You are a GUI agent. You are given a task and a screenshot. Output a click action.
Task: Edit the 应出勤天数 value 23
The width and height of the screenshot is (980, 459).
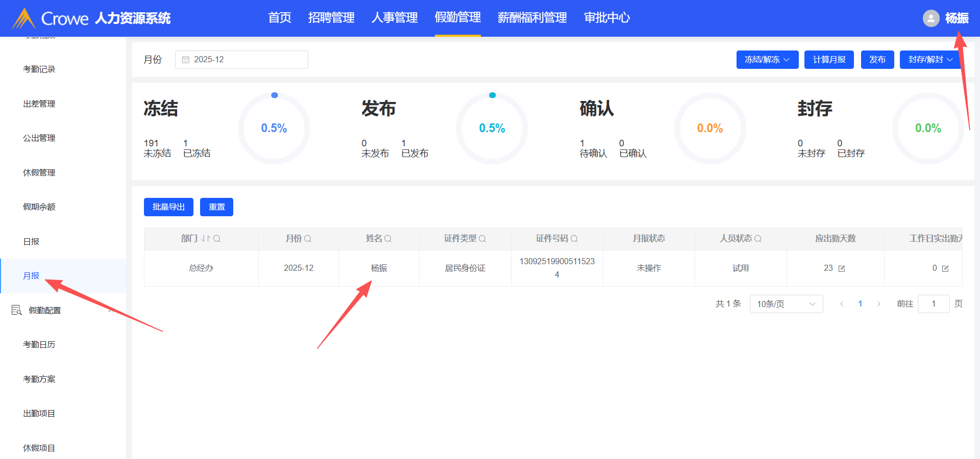pos(842,269)
